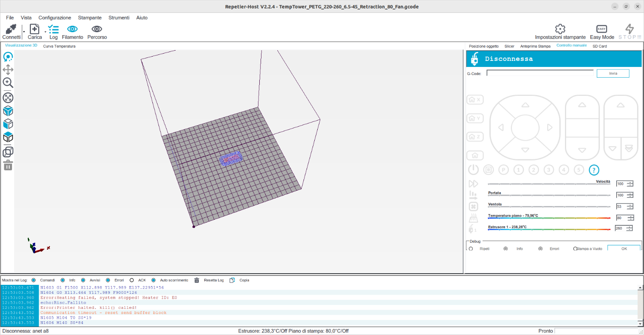Toggle the Easy Mode button
The width and height of the screenshot is (644, 335).
pos(602,29)
